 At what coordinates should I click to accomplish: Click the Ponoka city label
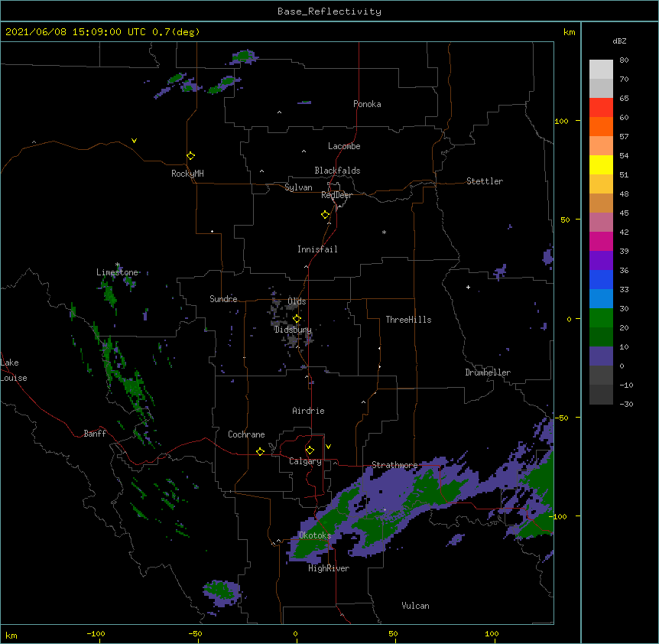[x=367, y=104]
